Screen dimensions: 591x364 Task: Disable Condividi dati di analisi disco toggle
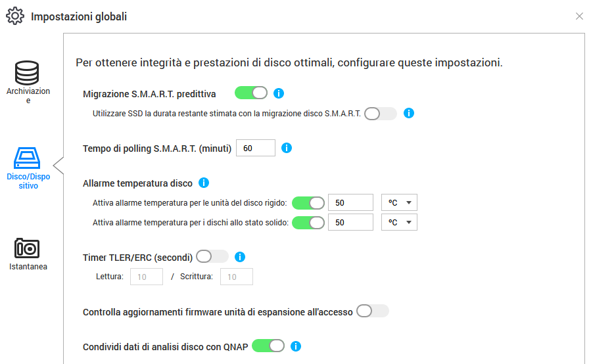[268, 346]
